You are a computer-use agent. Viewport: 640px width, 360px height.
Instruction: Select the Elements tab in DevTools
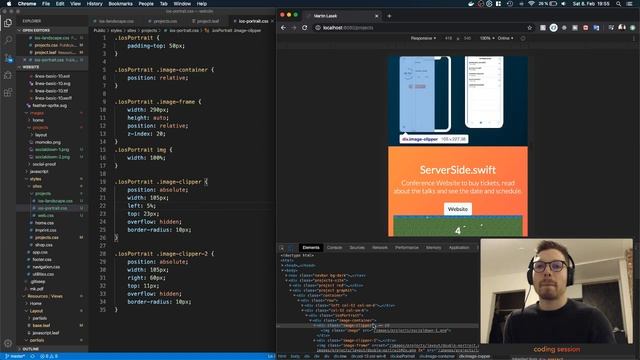coord(311,248)
